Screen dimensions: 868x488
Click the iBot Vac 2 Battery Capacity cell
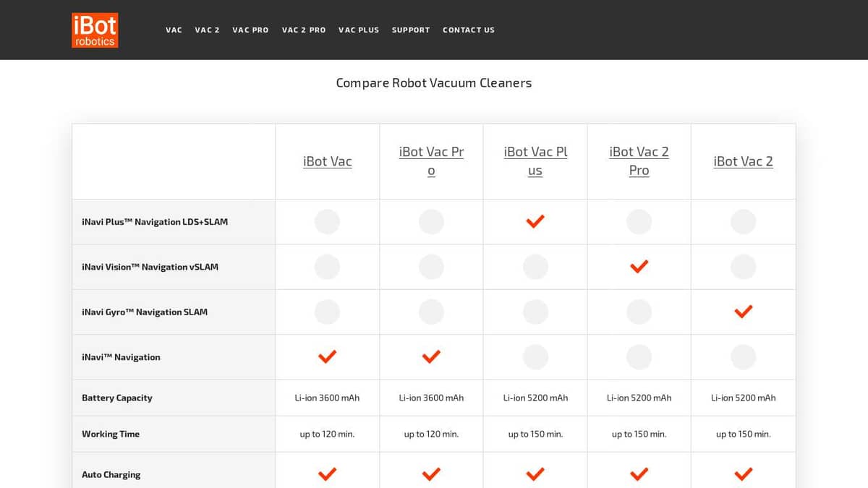coord(743,398)
